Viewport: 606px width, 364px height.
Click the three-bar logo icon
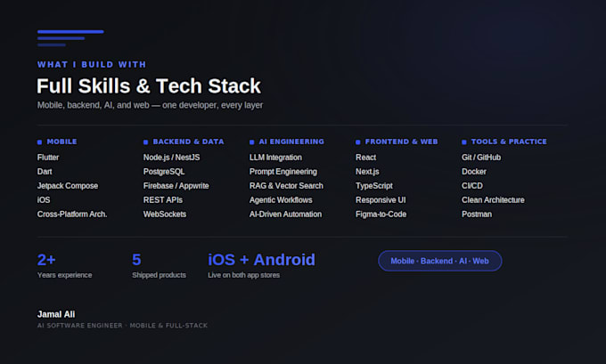tap(70, 38)
